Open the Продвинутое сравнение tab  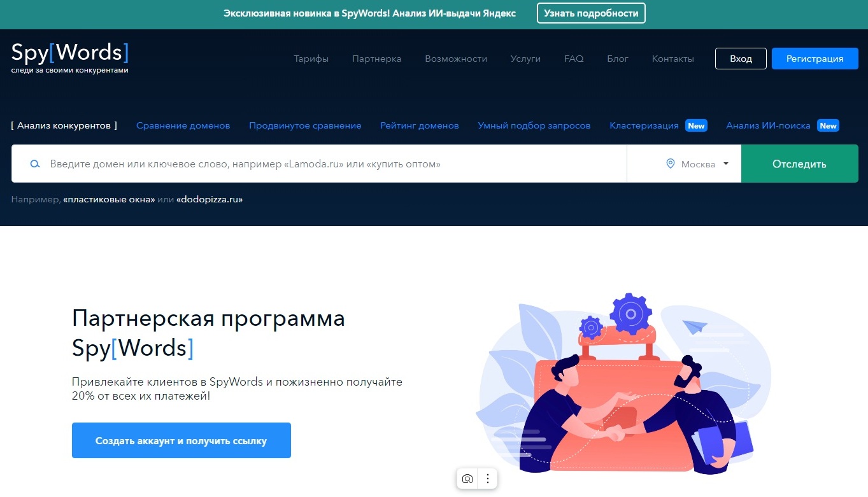pos(305,125)
